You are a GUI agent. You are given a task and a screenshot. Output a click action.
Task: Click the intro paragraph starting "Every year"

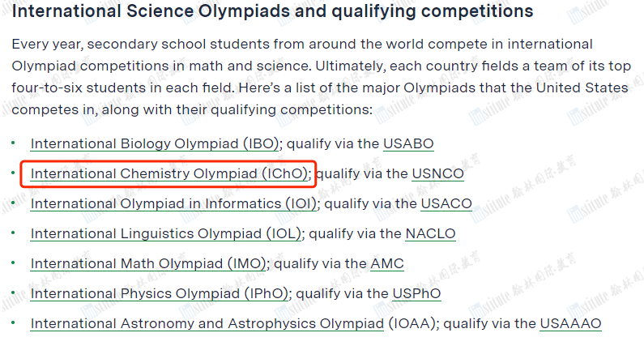tap(321, 77)
